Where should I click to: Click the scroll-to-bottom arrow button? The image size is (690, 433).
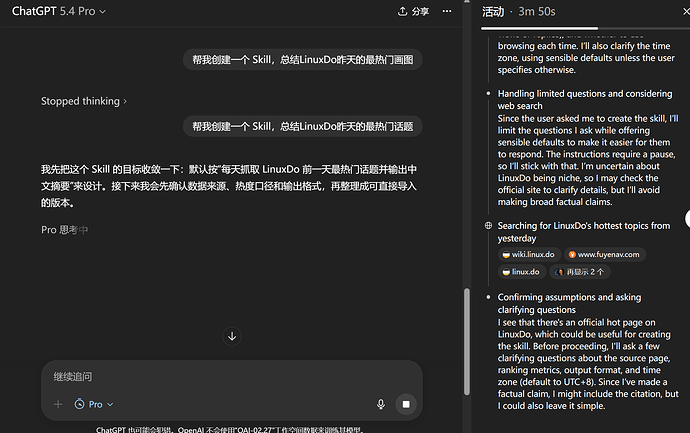[232, 336]
